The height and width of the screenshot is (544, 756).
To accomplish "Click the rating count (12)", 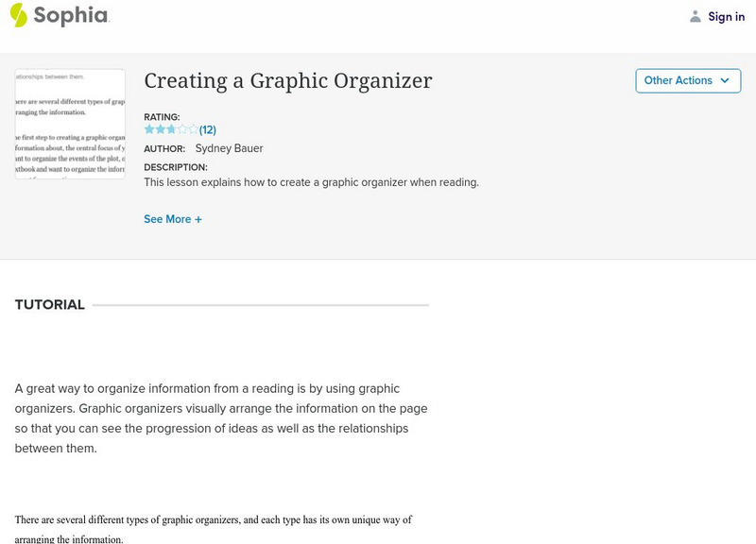I will 208,130.
